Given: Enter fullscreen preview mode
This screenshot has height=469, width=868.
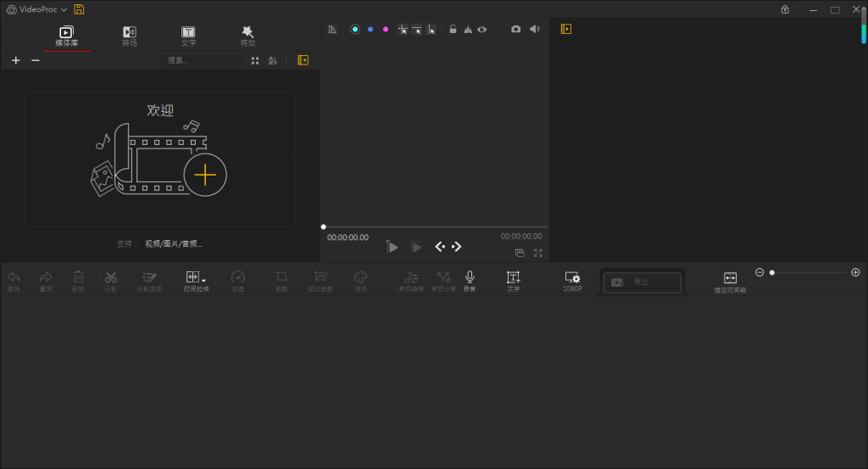Looking at the screenshot, I should [x=538, y=253].
